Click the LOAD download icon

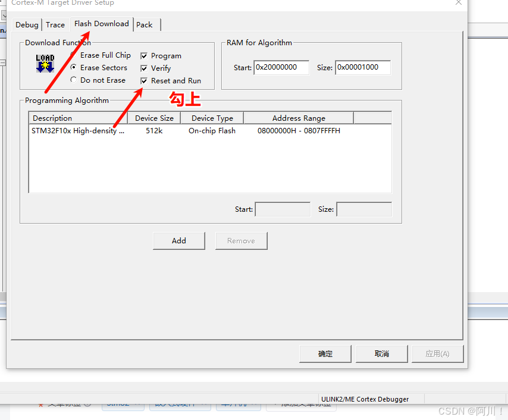tap(45, 63)
